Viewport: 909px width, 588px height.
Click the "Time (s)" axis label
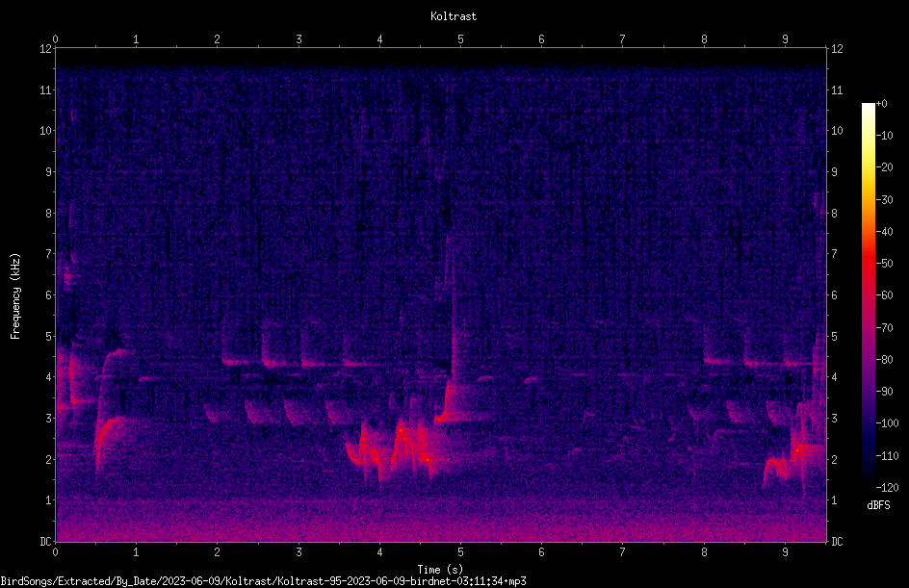(x=440, y=570)
